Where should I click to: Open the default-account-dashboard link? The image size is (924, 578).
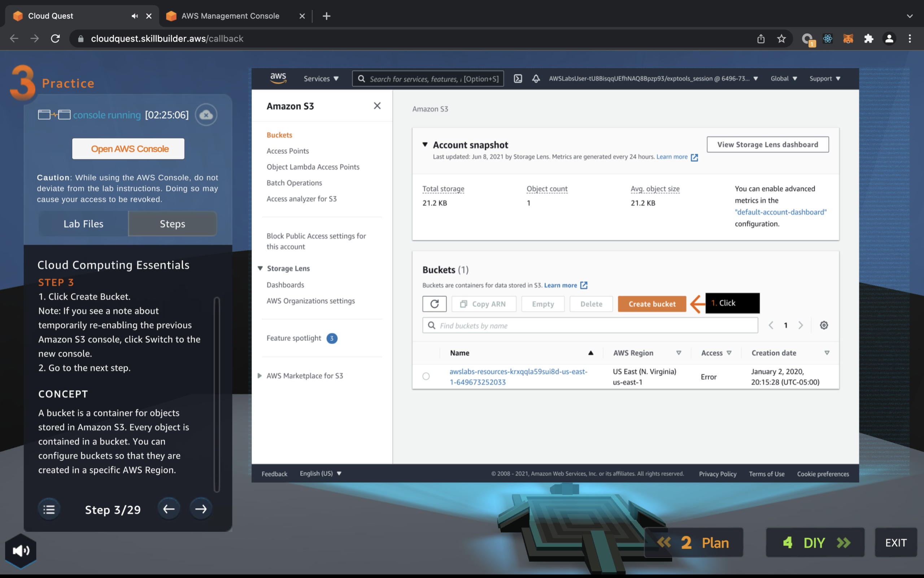(x=780, y=212)
